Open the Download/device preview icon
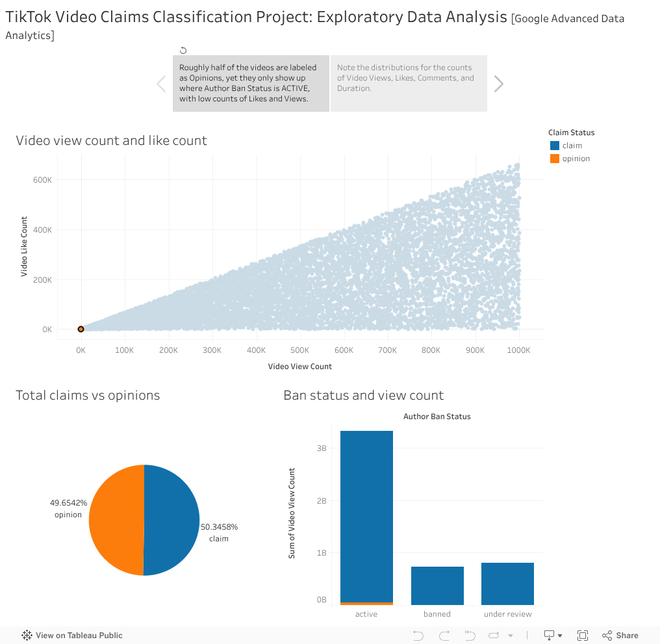The height and width of the screenshot is (644, 660). click(x=549, y=635)
